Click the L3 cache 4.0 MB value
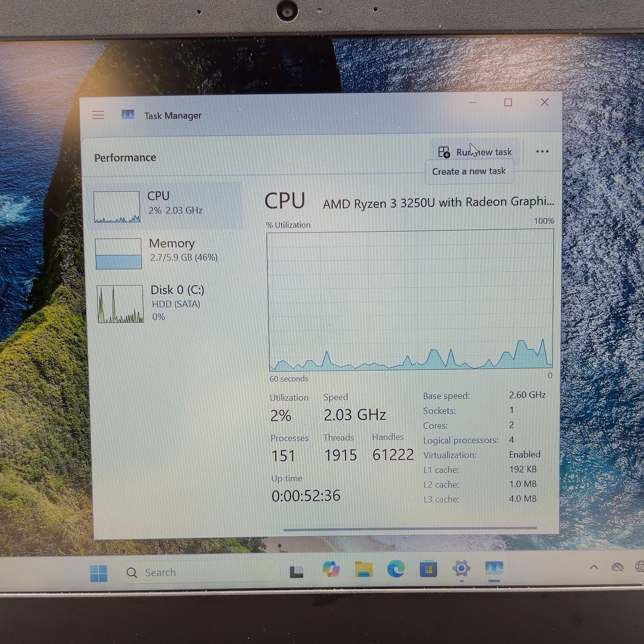Viewport: 644px width, 644px height. pos(522,499)
